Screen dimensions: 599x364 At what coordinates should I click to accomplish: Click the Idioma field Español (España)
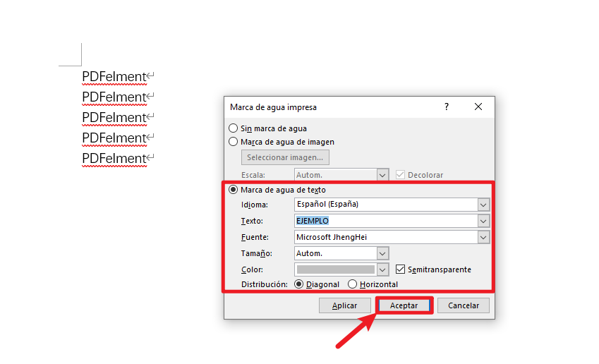tap(386, 205)
